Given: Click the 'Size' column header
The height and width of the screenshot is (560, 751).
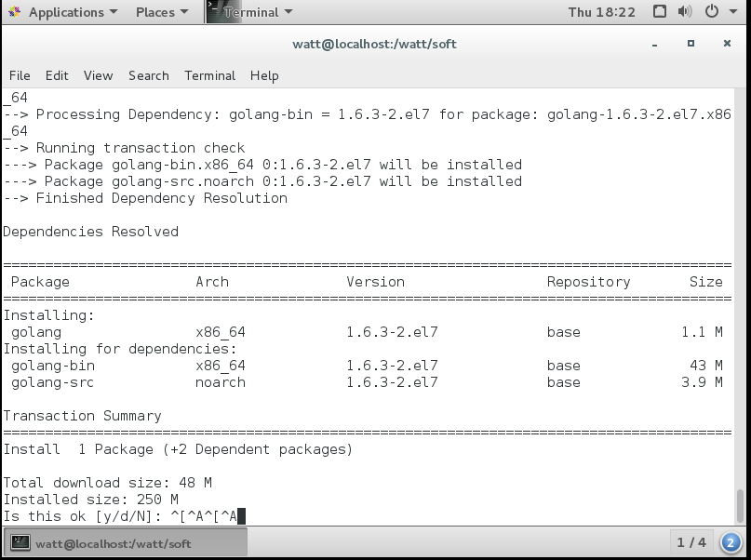Looking at the screenshot, I should click(706, 282).
